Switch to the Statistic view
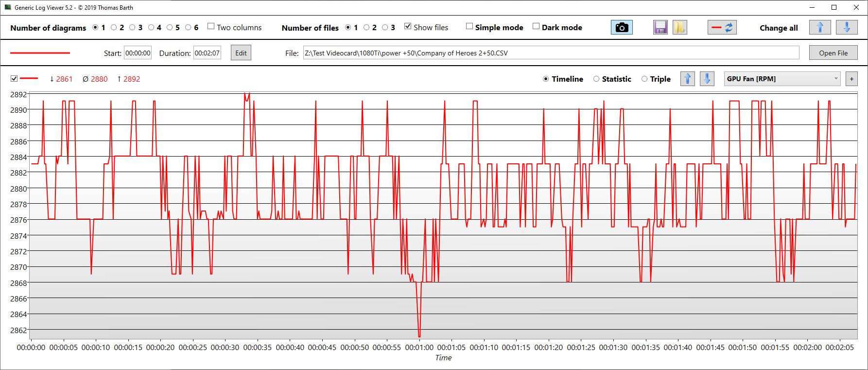Viewport: 868px width, 370px height. [x=596, y=79]
